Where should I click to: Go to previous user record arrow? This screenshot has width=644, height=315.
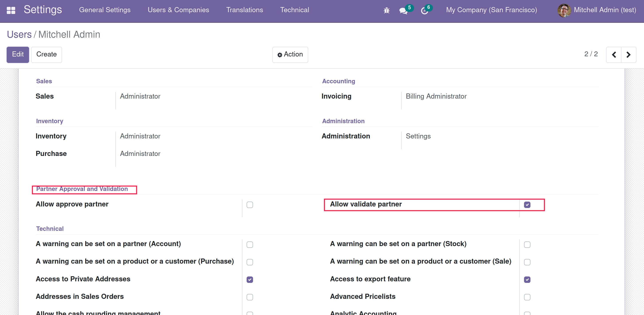(614, 55)
